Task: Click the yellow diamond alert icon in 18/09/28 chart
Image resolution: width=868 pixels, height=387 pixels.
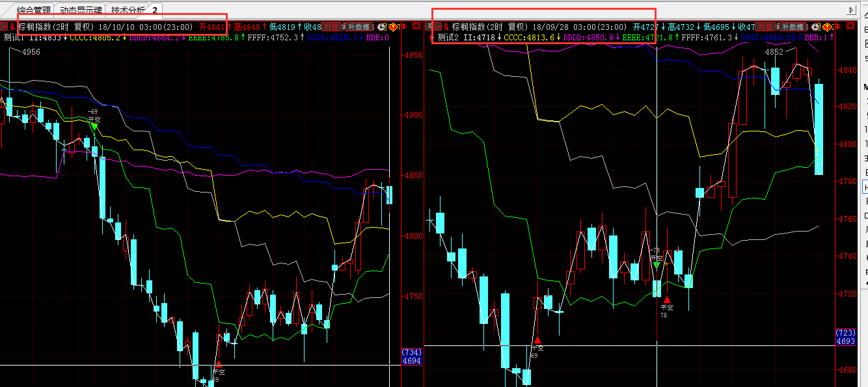Action: pos(827,27)
